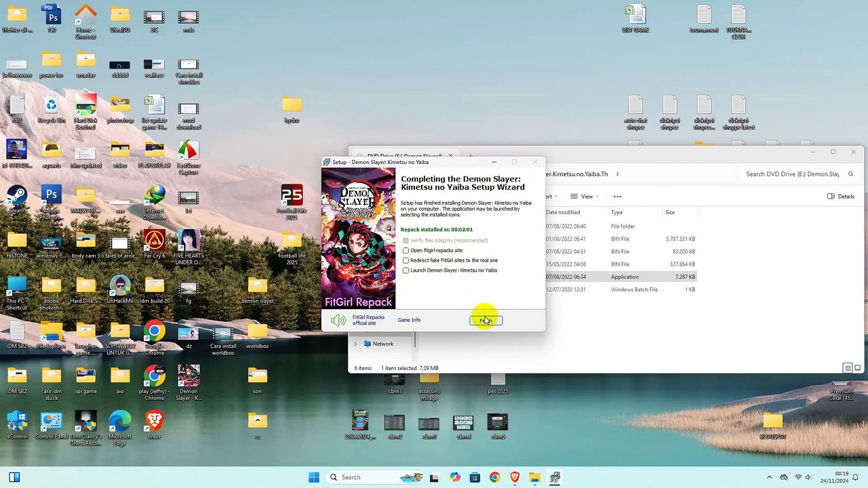This screenshot has height=488, width=868.
Task: Open the Internet Download Manager shortcut
Action: tap(155, 203)
